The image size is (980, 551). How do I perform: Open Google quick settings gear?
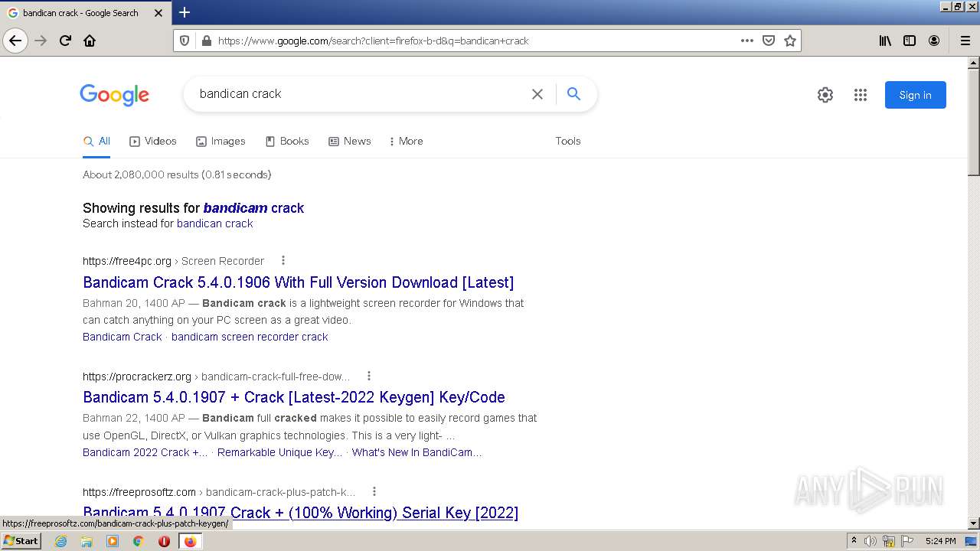pyautogui.click(x=825, y=95)
